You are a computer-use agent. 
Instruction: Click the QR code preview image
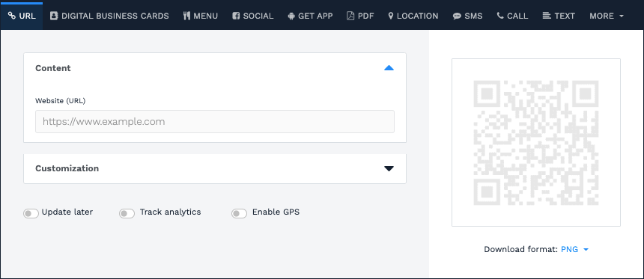point(536,142)
